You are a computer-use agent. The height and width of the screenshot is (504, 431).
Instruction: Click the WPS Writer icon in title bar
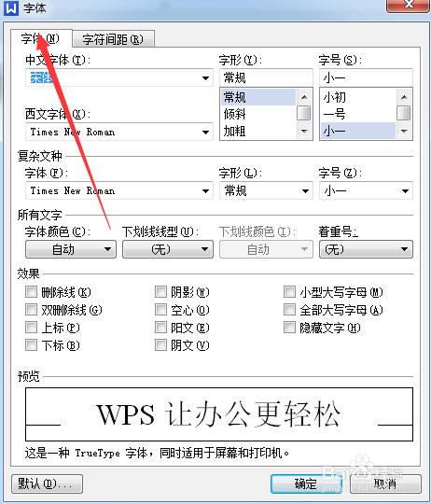(11, 8)
